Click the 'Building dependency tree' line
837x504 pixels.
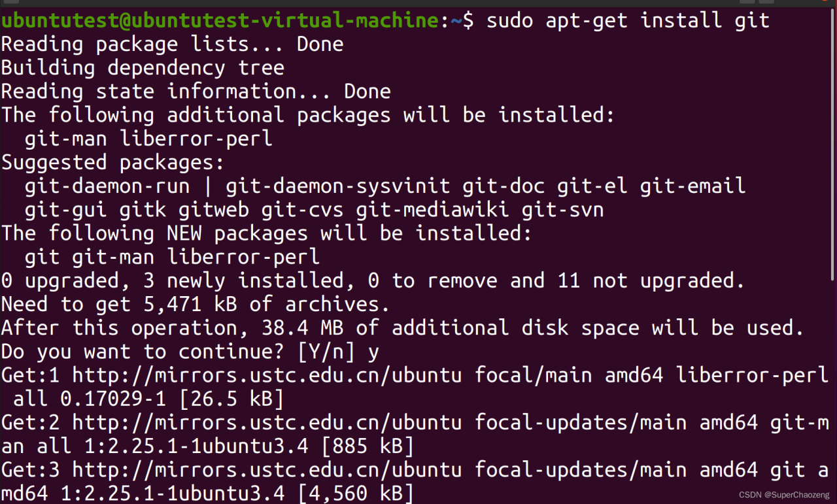click(x=143, y=68)
